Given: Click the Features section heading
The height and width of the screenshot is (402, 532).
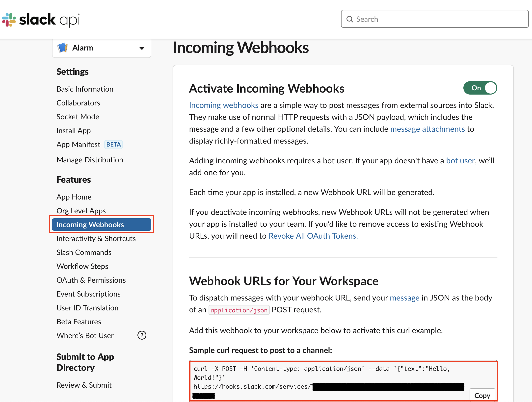Looking at the screenshot, I should click(x=74, y=179).
